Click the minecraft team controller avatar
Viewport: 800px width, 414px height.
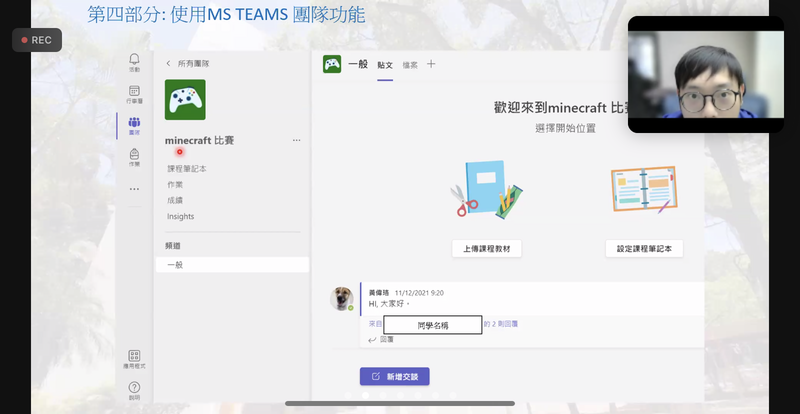point(185,100)
